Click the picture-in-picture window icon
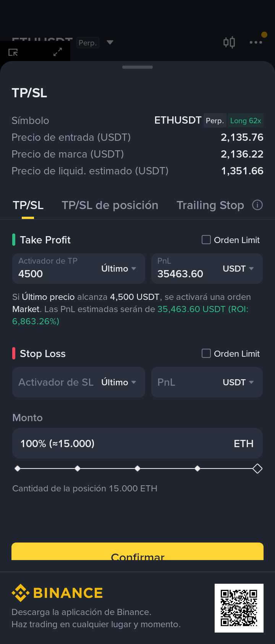 13,52
